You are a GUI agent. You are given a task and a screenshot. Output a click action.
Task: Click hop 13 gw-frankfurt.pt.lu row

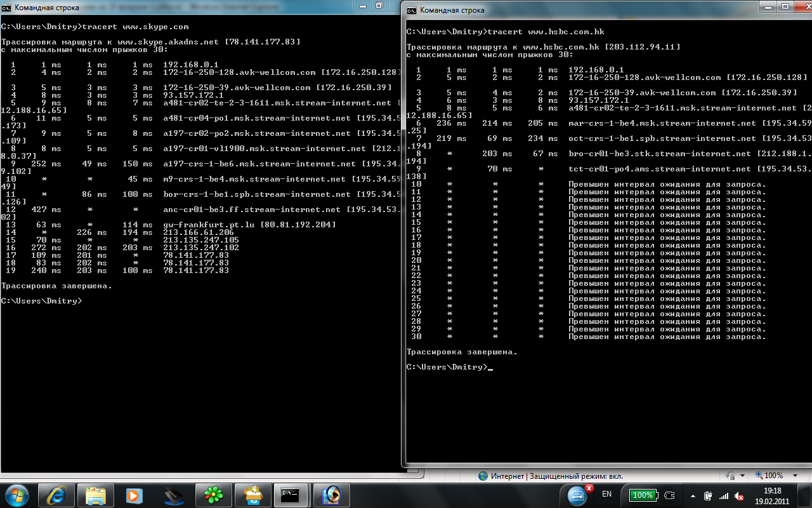point(171,225)
